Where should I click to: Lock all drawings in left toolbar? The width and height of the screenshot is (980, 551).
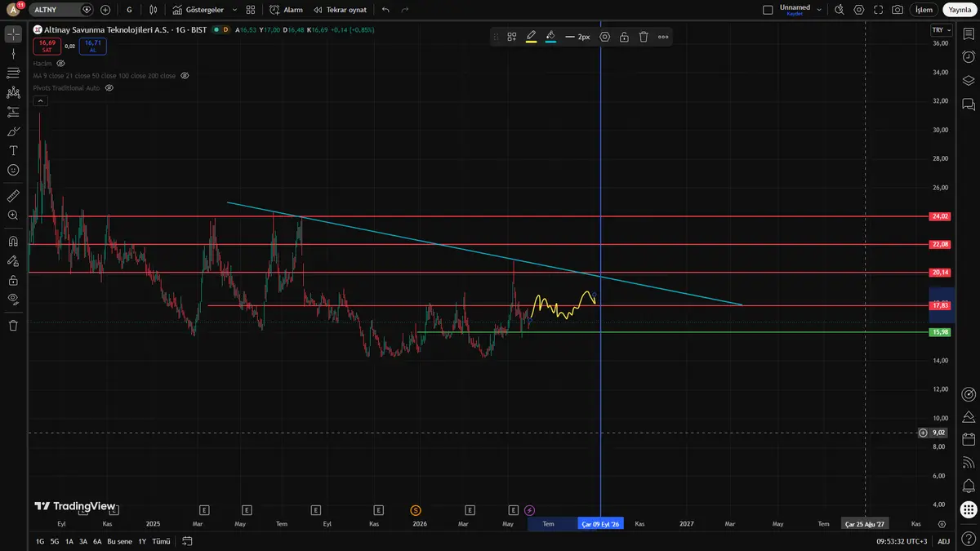pyautogui.click(x=13, y=280)
